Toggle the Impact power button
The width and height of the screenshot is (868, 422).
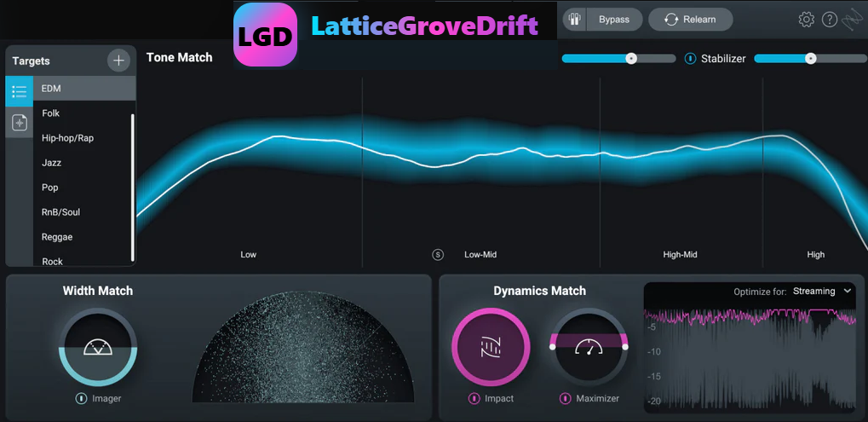click(474, 398)
